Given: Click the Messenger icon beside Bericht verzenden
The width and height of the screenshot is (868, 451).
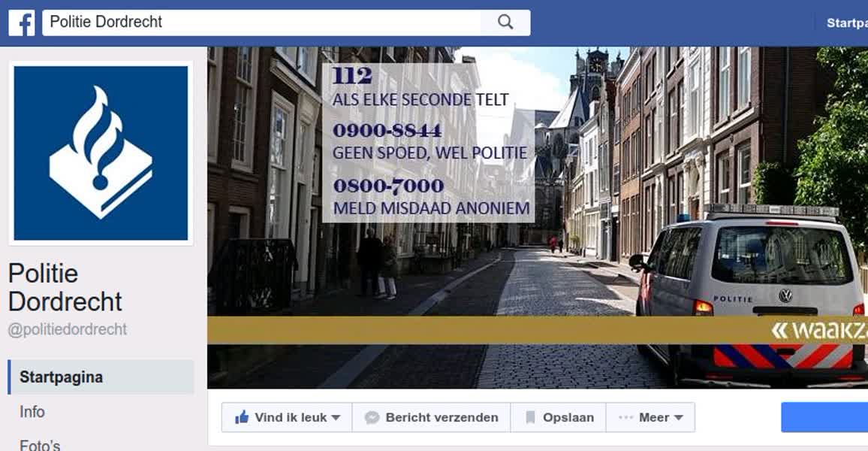Looking at the screenshot, I should [x=372, y=418].
